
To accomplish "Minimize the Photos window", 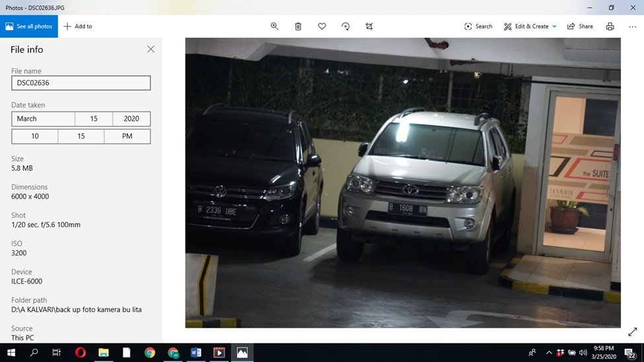I will tap(590, 7).
